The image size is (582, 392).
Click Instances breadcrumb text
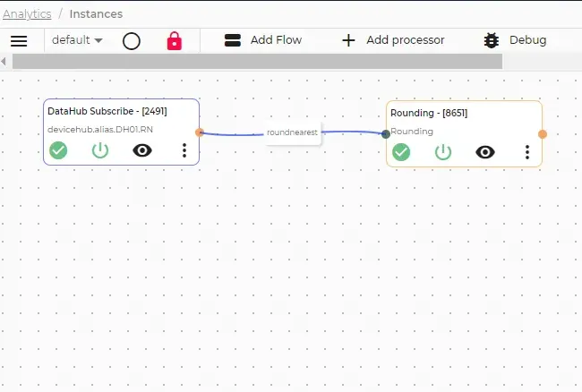click(96, 14)
